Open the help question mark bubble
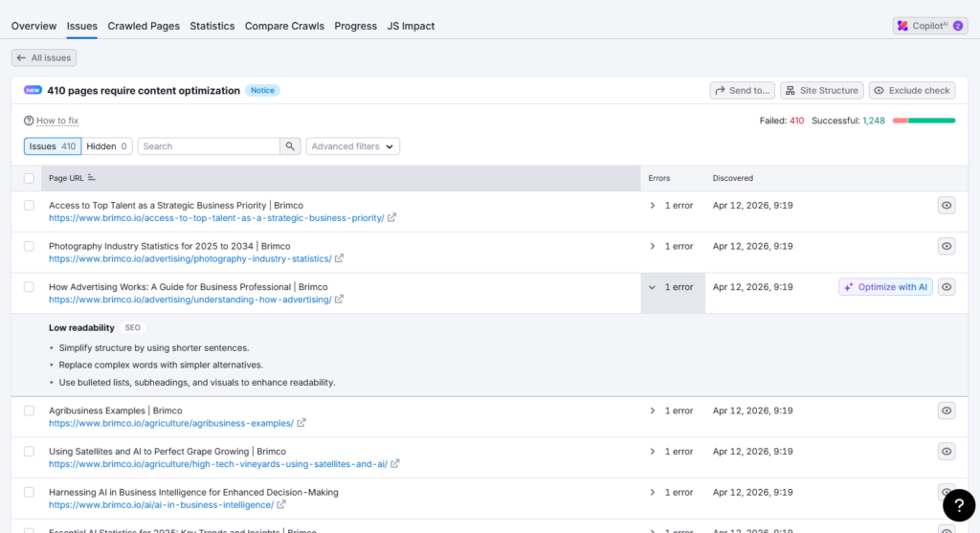980x533 pixels. pyautogui.click(x=959, y=505)
